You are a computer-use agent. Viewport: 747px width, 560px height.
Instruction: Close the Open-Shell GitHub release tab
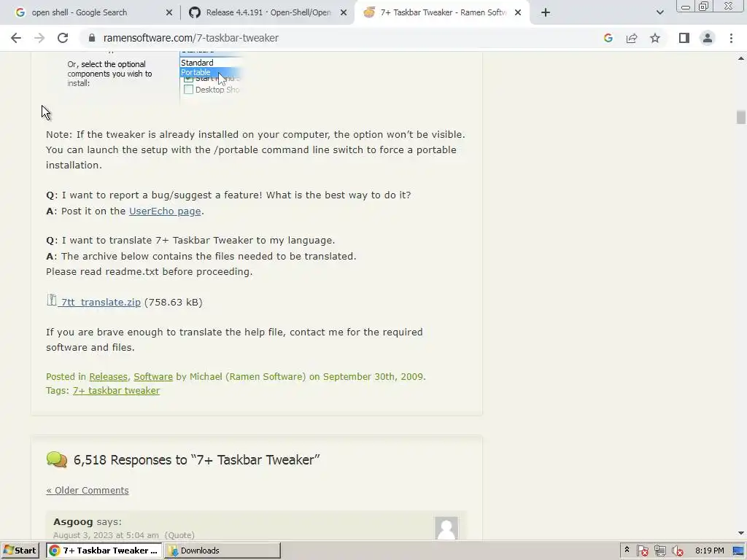pos(344,13)
